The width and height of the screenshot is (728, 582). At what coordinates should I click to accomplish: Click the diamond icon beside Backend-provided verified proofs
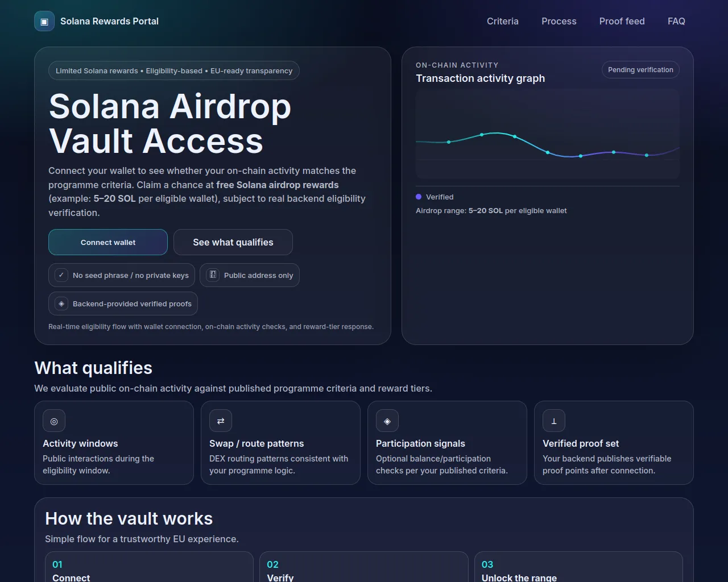(x=61, y=304)
